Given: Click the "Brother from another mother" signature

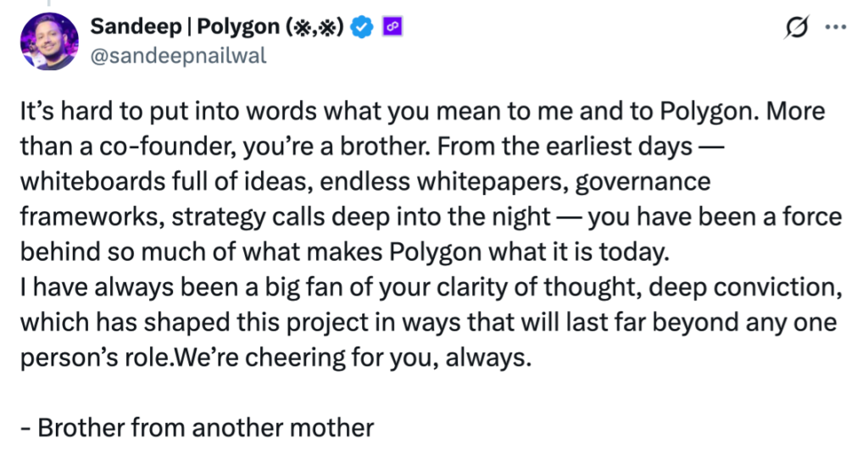Looking at the screenshot, I should pos(196,426).
